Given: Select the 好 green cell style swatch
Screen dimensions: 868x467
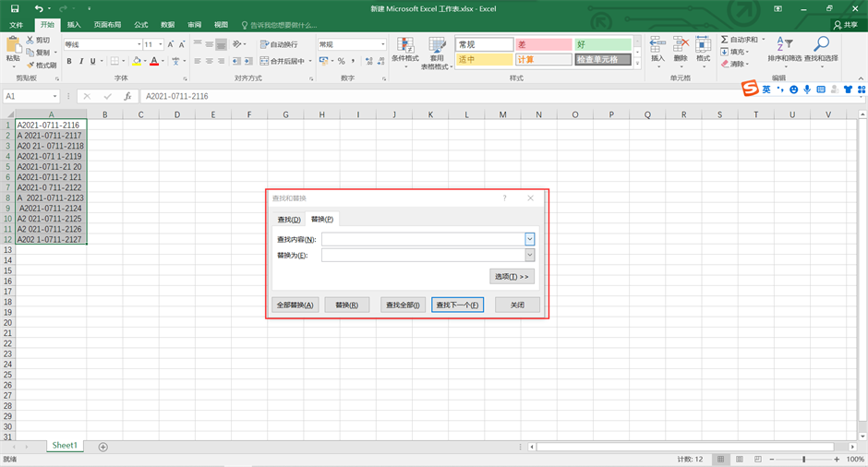Looking at the screenshot, I should [603, 44].
